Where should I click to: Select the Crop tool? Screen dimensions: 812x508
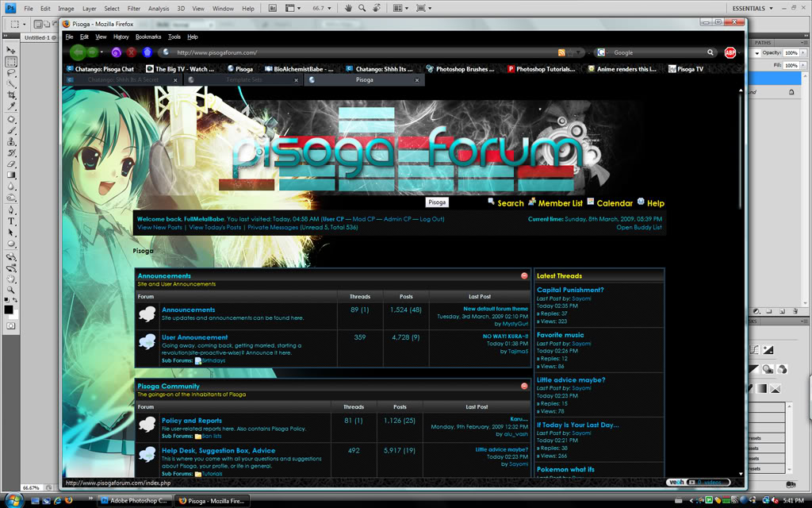[x=11, y=95]
